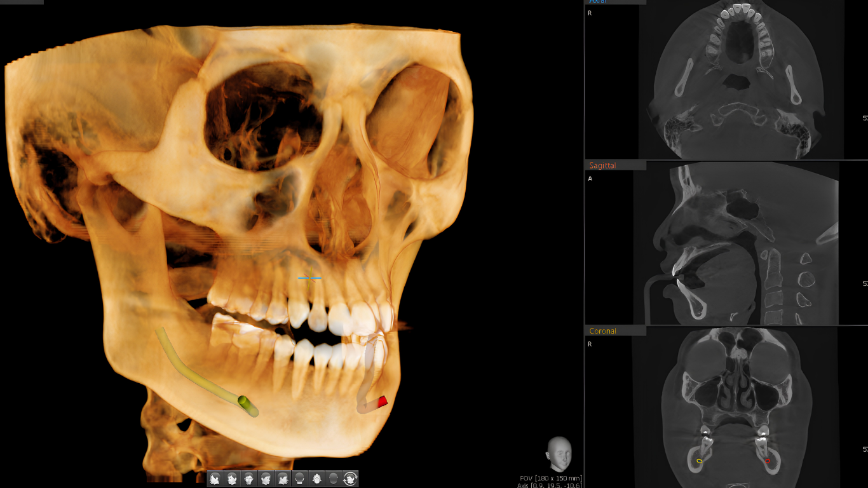Select the side profile head view preset
Viewport: 868px width, 488px height.
click(x=266, y=478)
